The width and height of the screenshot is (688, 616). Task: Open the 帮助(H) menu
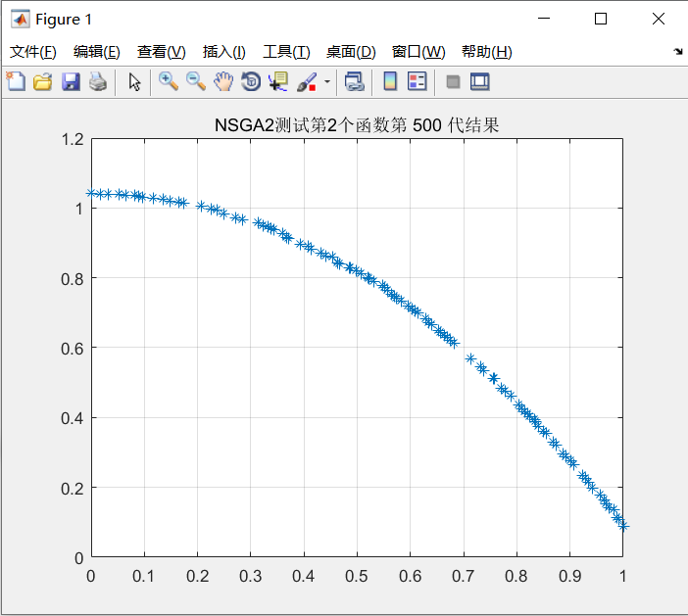point(487,52)
